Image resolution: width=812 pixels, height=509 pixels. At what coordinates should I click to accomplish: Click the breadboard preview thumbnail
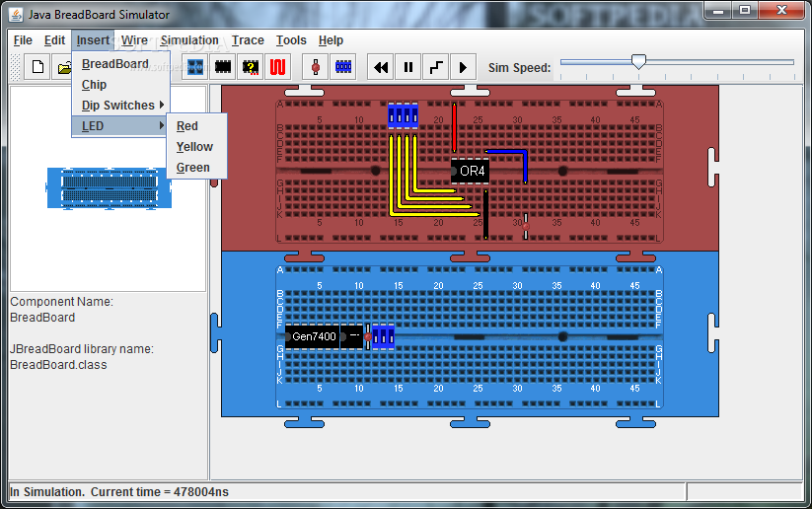(110, 187)
